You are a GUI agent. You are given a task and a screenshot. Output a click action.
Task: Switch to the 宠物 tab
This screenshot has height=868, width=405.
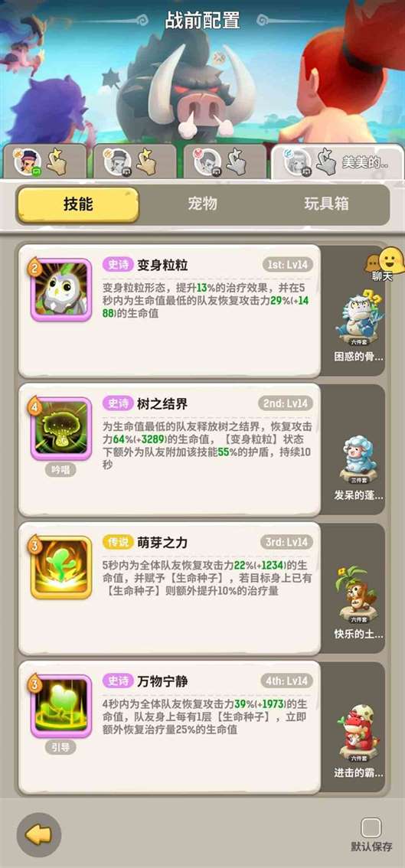pos(202,204)
